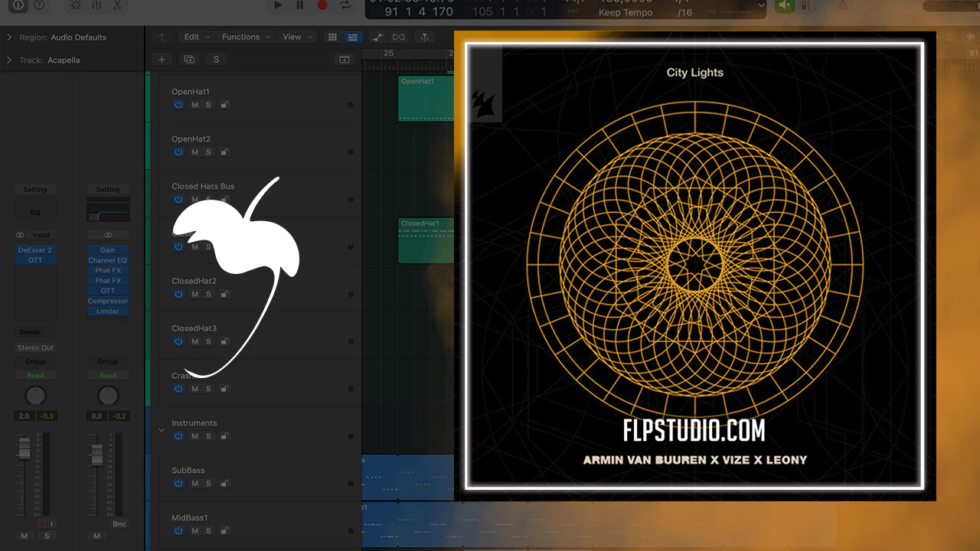The height and width of the screenshot is (551, 980).
Task: Toggle power on Closed Hats Bus track
Action: [x=178, y=200]
